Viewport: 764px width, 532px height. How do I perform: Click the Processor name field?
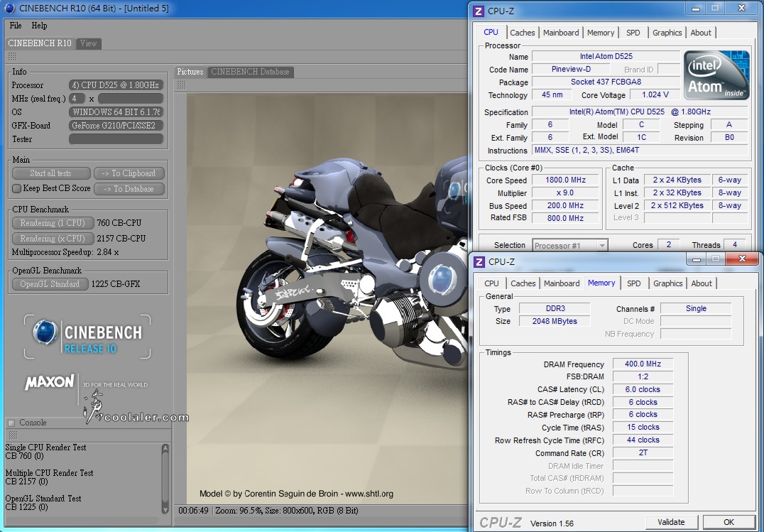116,85
